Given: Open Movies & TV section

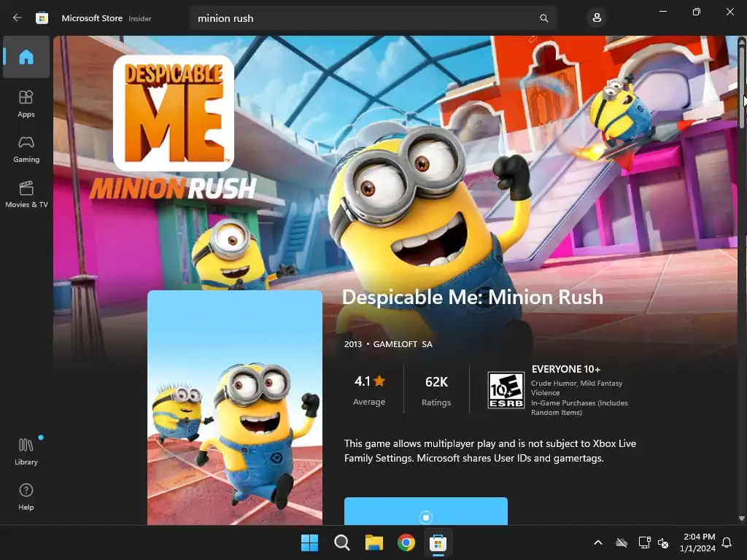Looking at the screenshot, I should [26, 194].
